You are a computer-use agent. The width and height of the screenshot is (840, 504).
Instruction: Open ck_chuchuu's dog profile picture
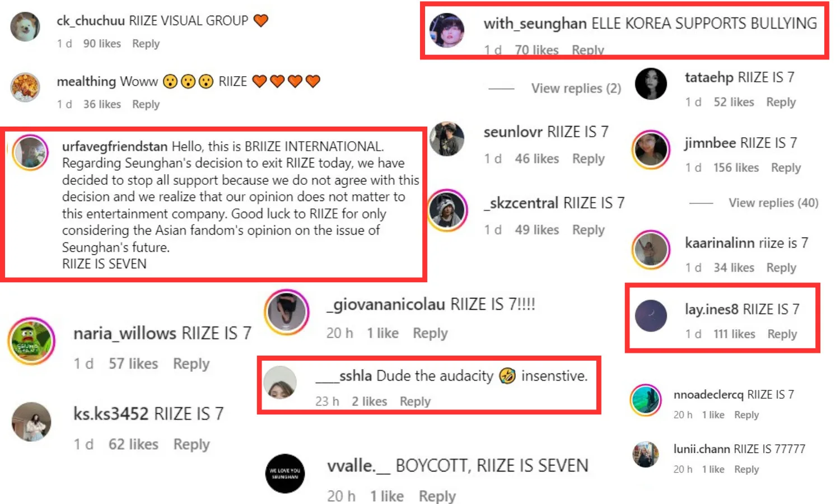[25, 26]
